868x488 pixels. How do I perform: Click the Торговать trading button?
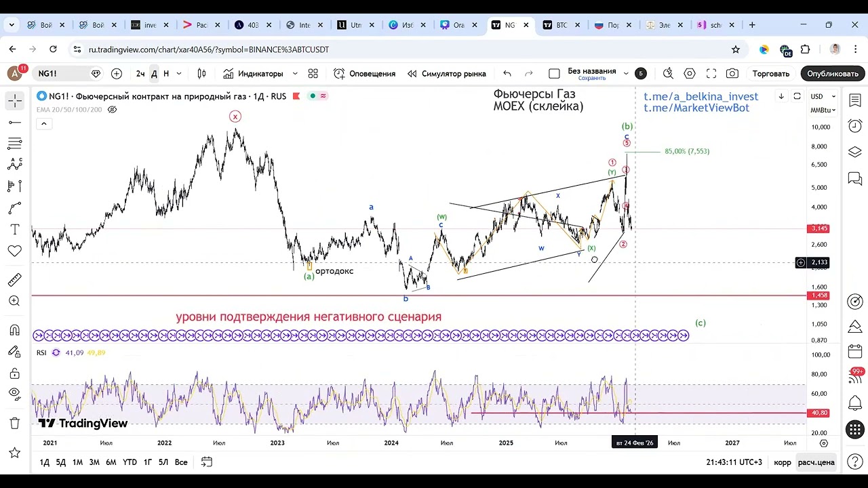pyautogui.click(x=771, y=73)
